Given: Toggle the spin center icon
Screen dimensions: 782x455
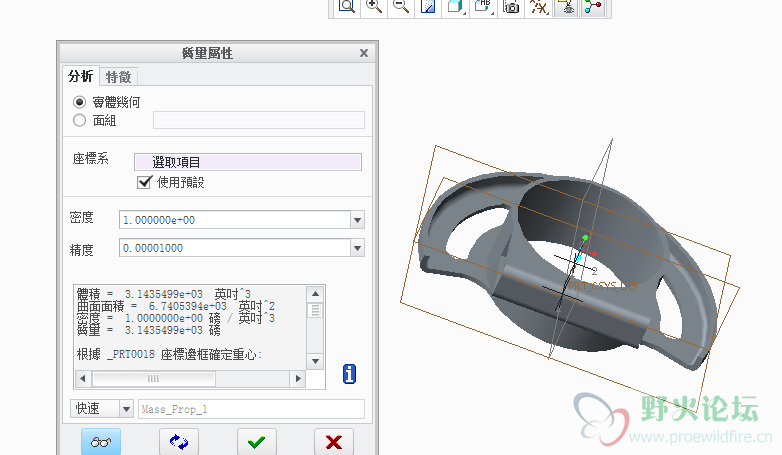Looking at the screenshot, I should [x=593, y=7].
